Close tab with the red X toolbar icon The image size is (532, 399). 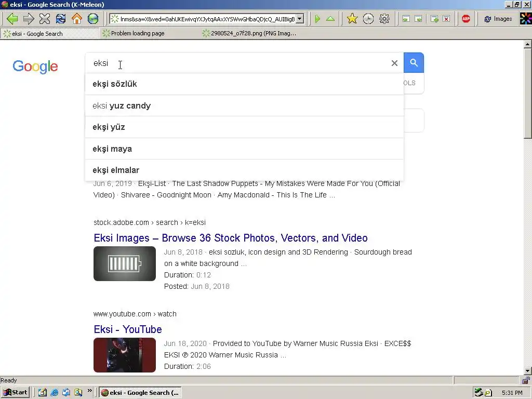446,19
